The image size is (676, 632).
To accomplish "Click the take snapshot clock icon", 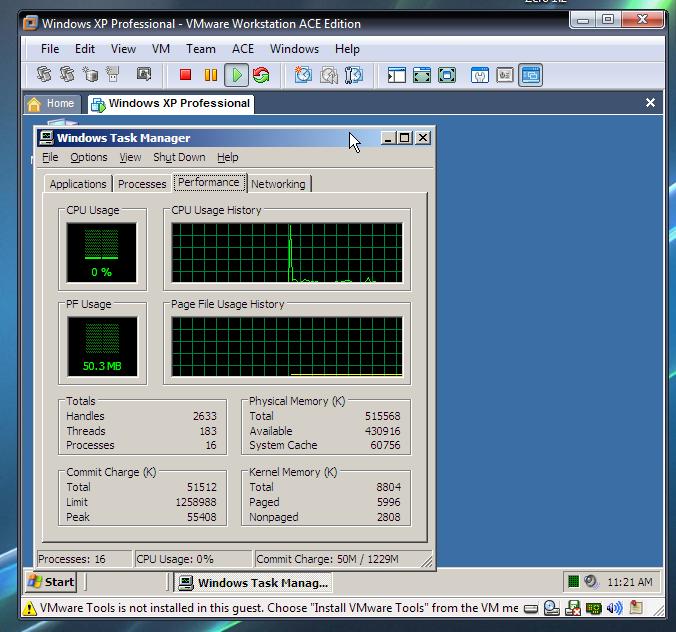I will (x=303, y=75).
